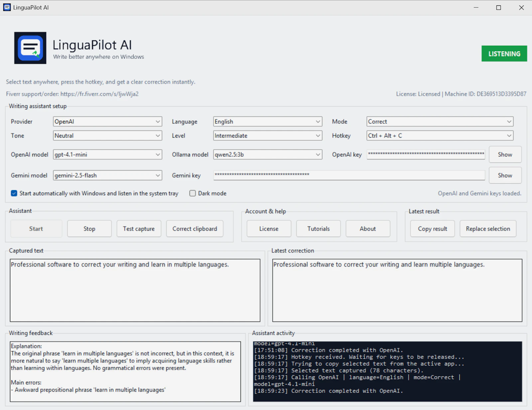Viewport: 532px width, 410px height.
Task: Enable Start automatically with Windows checkbox
Action: (14, 193)
